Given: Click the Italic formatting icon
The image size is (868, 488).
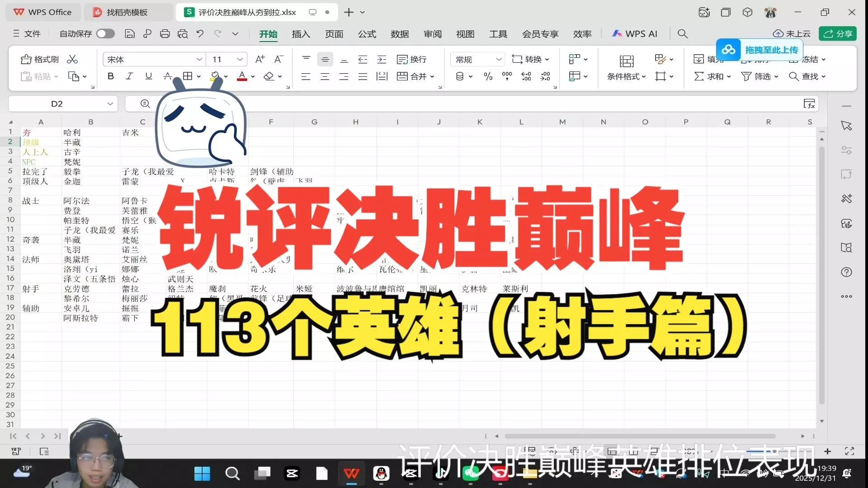Looking at the screenshot, I should (129, 76).
